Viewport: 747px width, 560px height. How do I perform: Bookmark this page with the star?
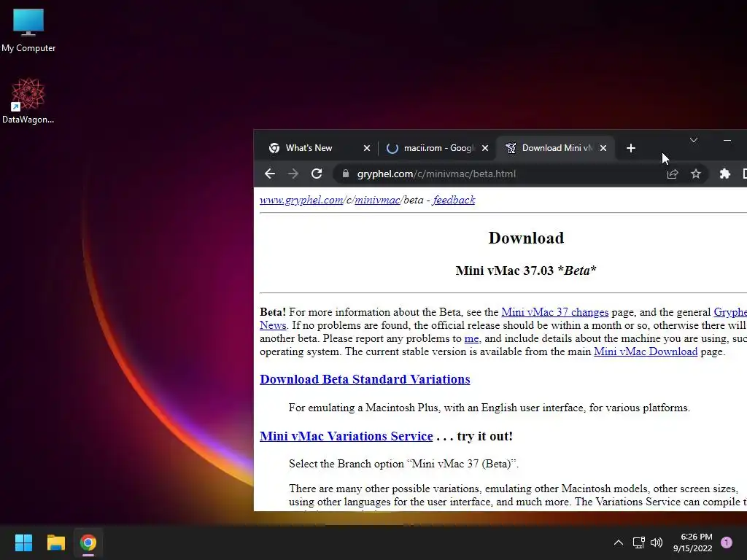pos(695,174)
